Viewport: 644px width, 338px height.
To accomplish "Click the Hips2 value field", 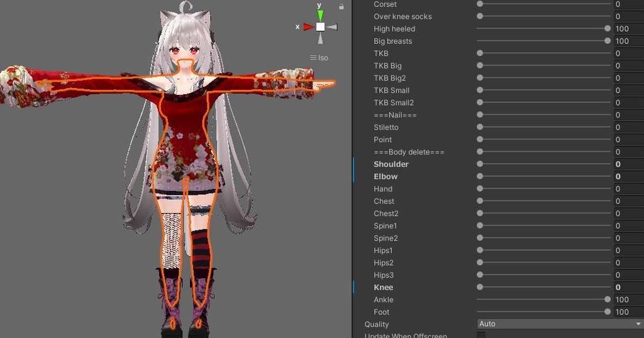I will (629, 263).
